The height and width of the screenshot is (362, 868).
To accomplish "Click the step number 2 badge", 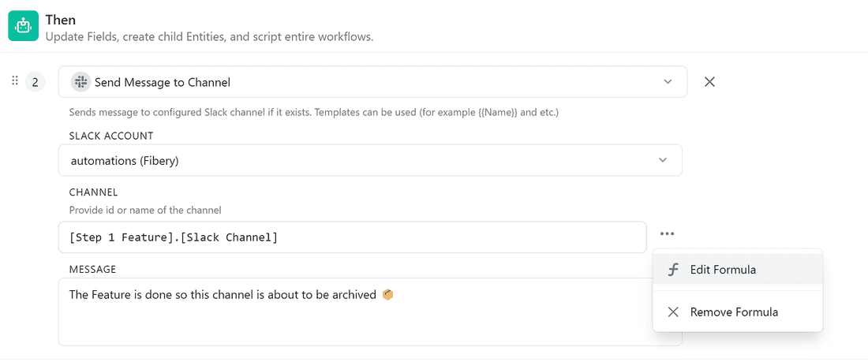I will [35, 82].
